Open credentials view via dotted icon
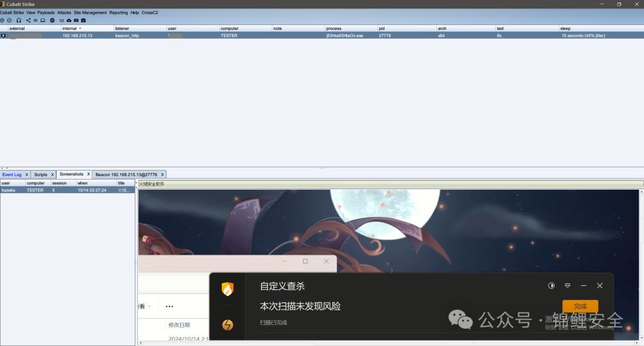The width and height of the screenshot is (644, 346). click(x=61, y=20)
